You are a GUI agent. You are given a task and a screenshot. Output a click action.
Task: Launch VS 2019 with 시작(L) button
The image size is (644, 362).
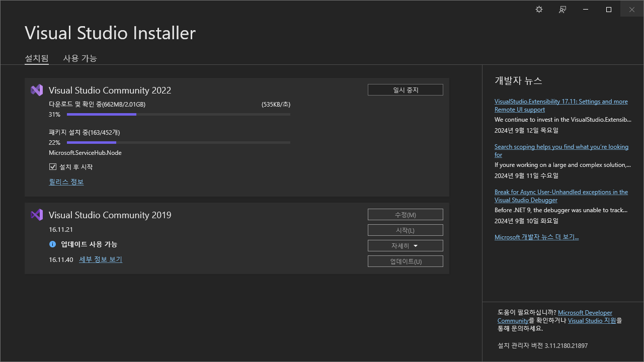tap(406, 230)
